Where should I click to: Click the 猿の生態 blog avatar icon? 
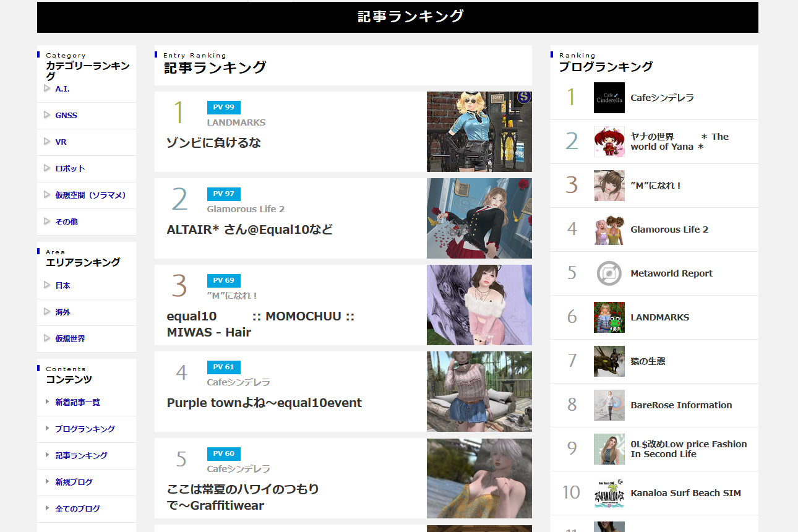pyautogui.click(x=609, y=361)
